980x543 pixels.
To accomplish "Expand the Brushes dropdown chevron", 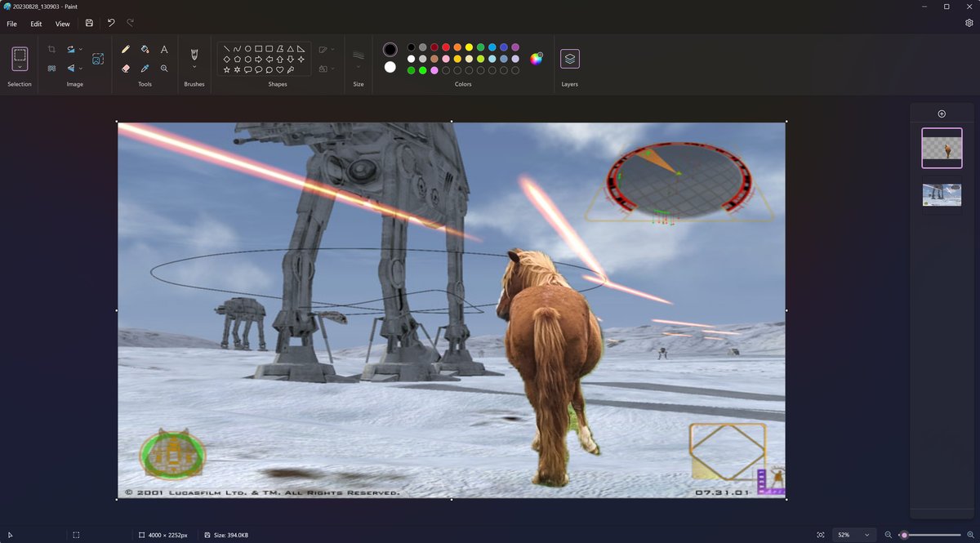I will [x=194, y=67].
